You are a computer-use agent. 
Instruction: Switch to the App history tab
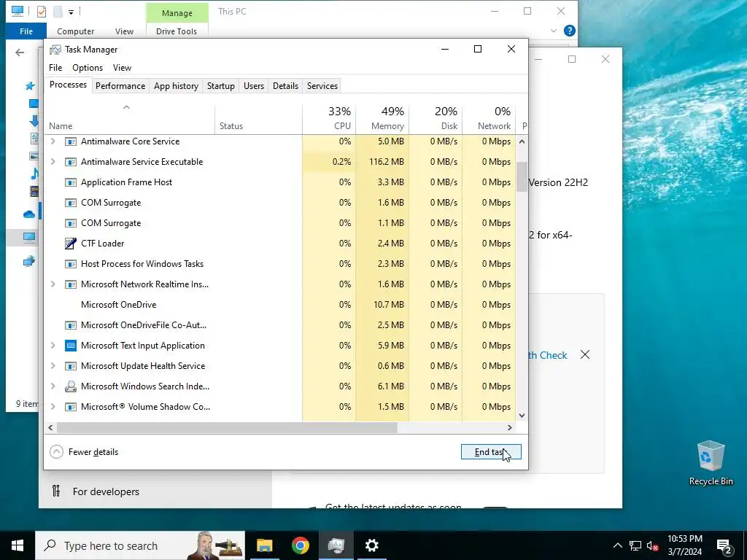[x=176, y=86]
